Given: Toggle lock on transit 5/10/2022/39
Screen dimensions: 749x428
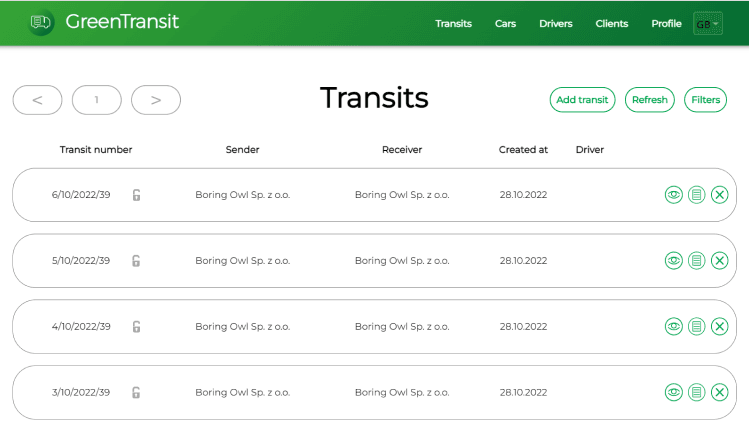Looking at the screenshot, I should tap(136, 261).
